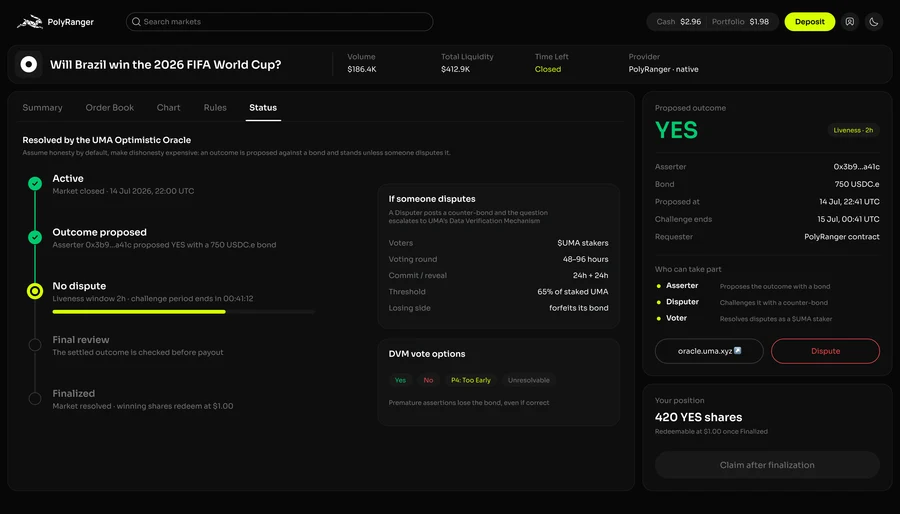Screen dimensions: 900x514
Task: Click the search magnifier icon
Action: pos(136,22)
